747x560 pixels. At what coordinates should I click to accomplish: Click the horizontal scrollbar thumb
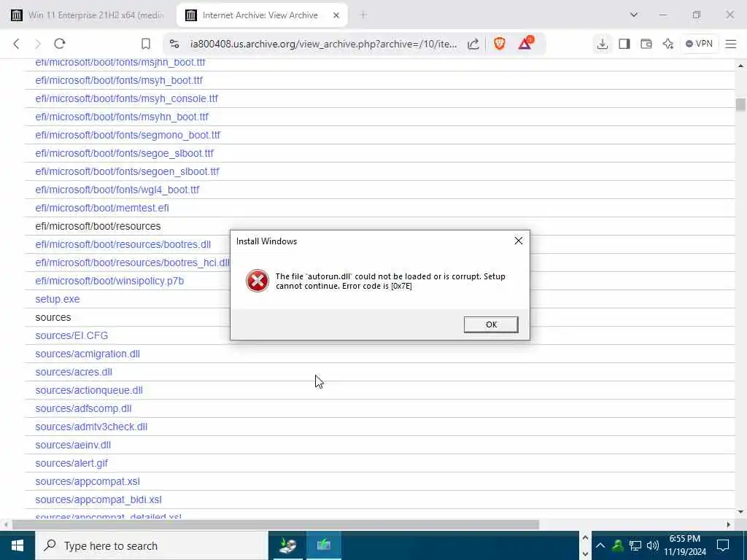[275, 524]
